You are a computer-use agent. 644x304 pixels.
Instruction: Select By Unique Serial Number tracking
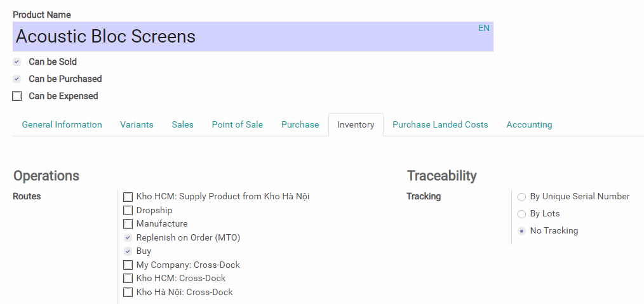click(x=522, y=197)
